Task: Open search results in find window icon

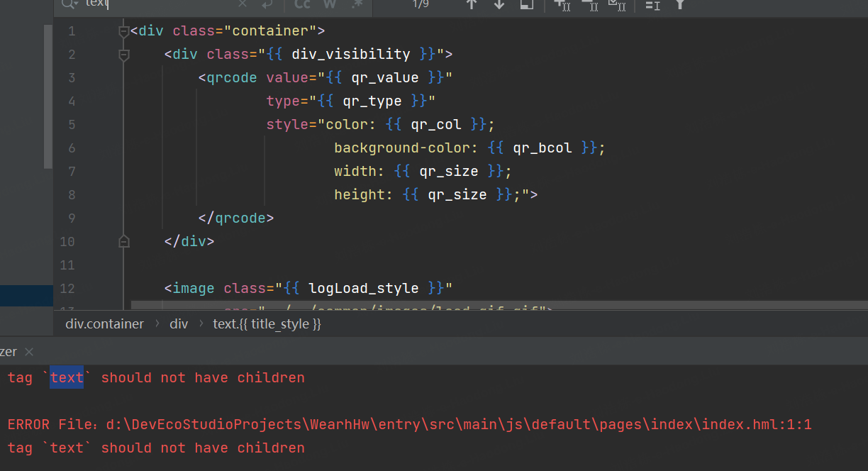Action: (526, 4)
